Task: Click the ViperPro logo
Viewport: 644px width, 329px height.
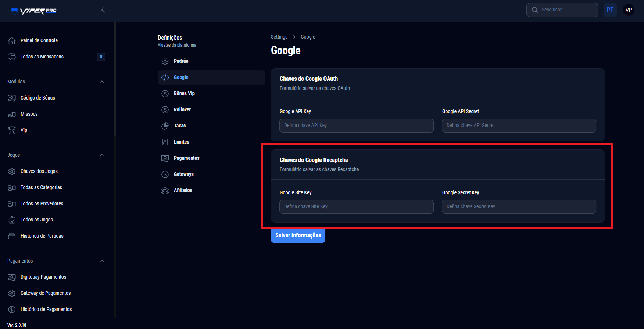Action: tap(33, 11)
